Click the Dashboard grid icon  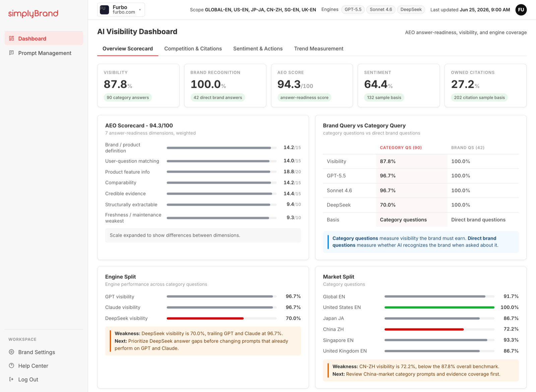pos(11,38)
